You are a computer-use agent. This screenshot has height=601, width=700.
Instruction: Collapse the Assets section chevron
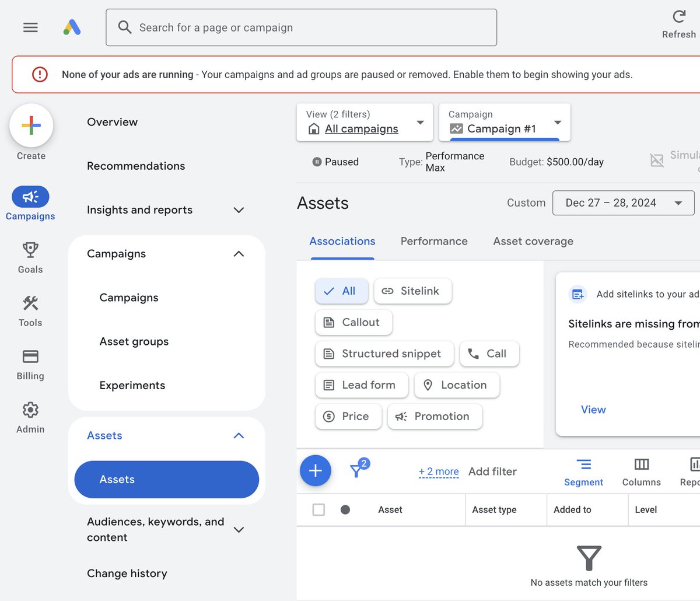[x=239, y=436]
